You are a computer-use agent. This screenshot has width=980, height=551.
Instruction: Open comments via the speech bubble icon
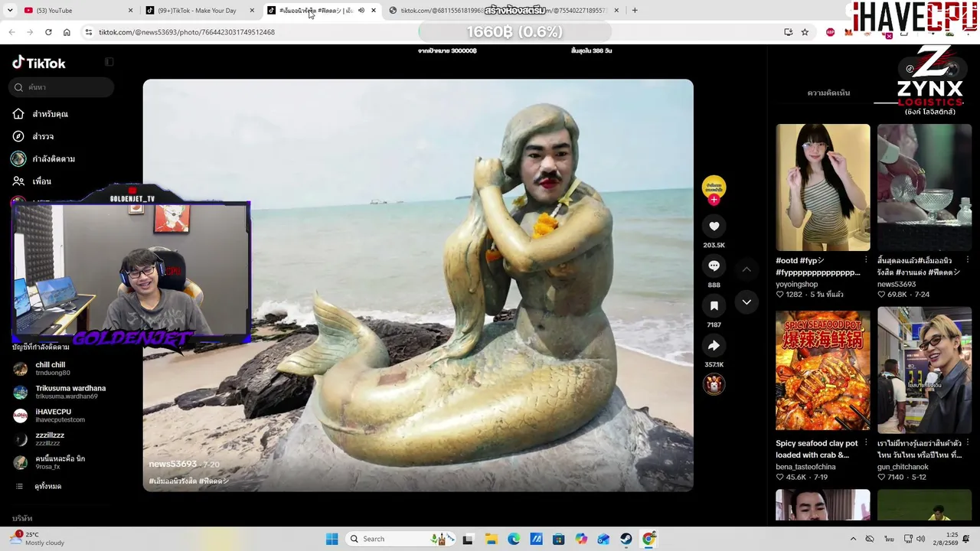click(714, 266)
